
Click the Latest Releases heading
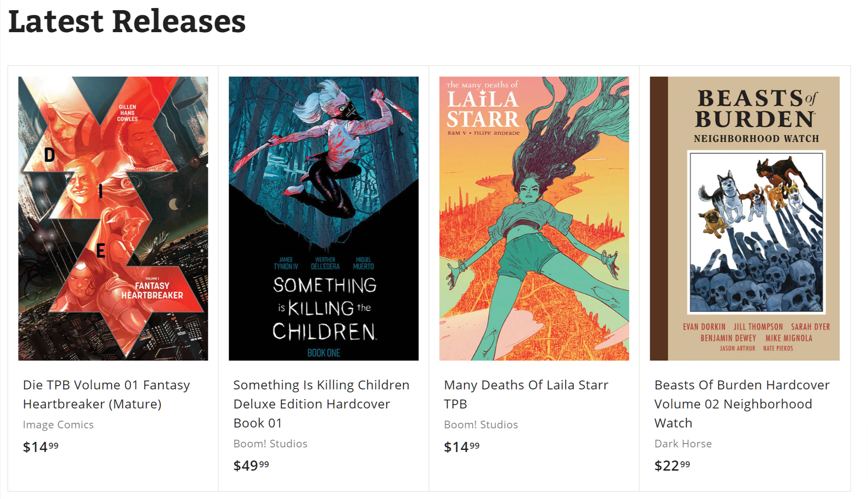[127, 21]
